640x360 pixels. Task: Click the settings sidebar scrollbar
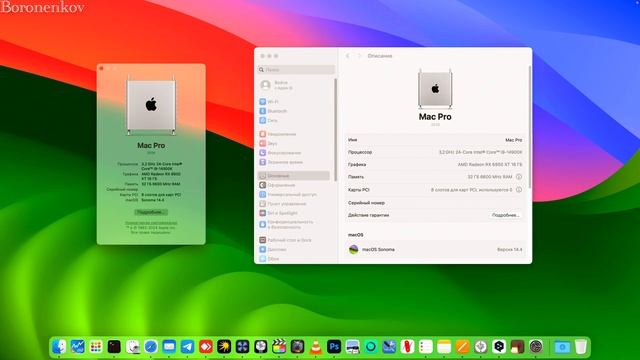336,130
